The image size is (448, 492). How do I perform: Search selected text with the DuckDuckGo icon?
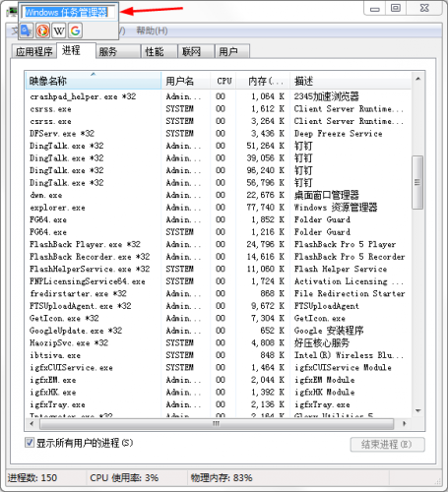click(x=42, y=31)
